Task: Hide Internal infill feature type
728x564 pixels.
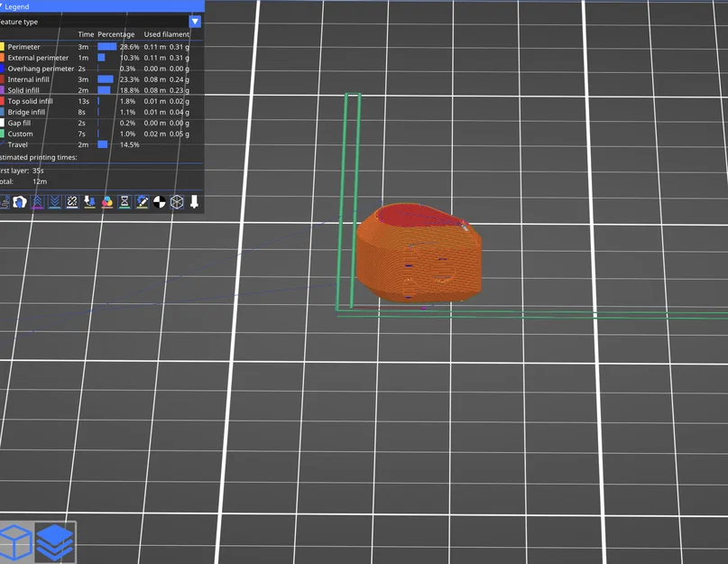Action: point(95,79)
